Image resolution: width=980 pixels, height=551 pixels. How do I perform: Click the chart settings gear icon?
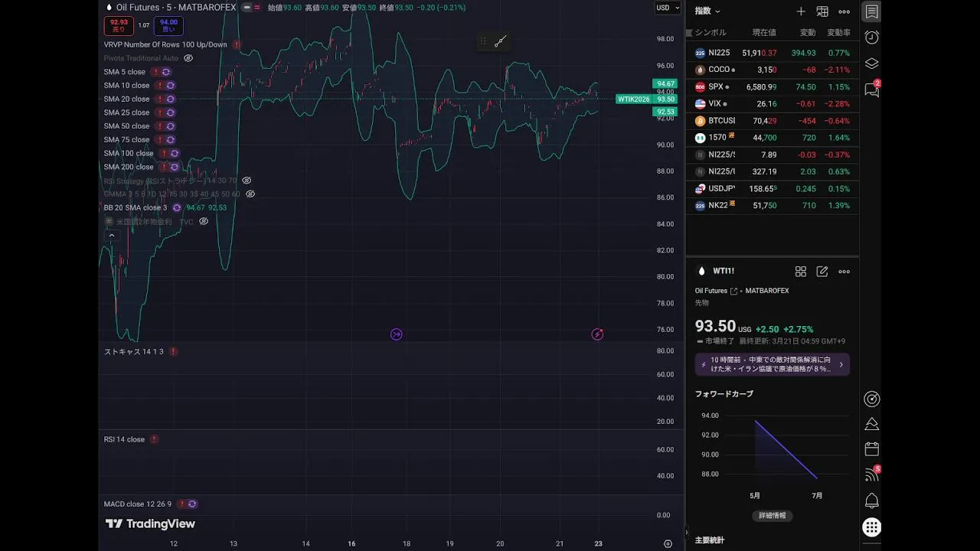click(668, 544)
